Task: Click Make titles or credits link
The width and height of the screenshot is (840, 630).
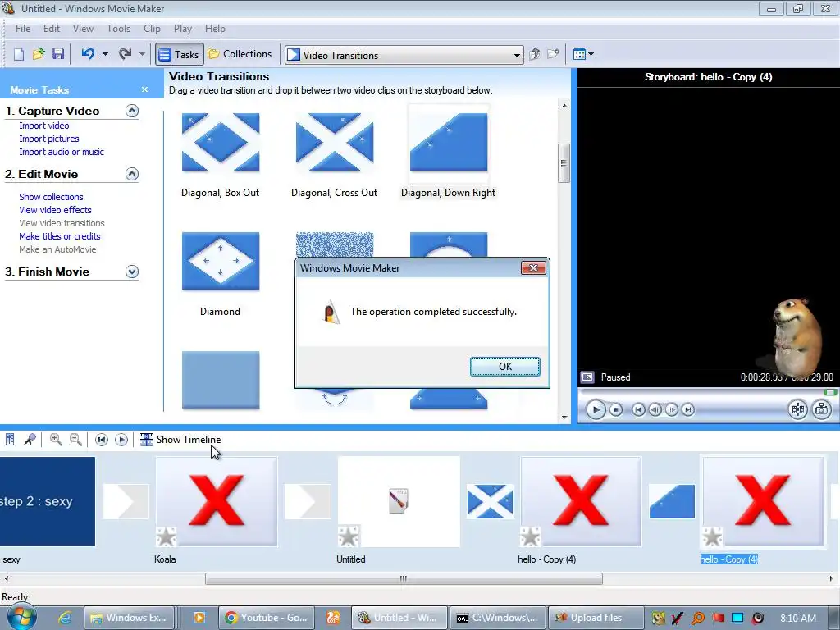Action: [59, 236]
